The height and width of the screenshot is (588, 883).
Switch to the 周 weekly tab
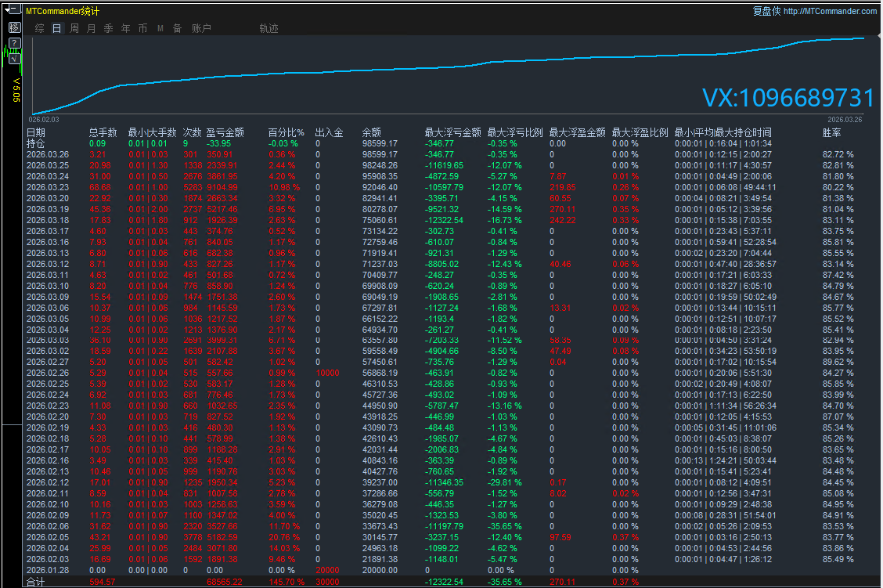(74, 28)
